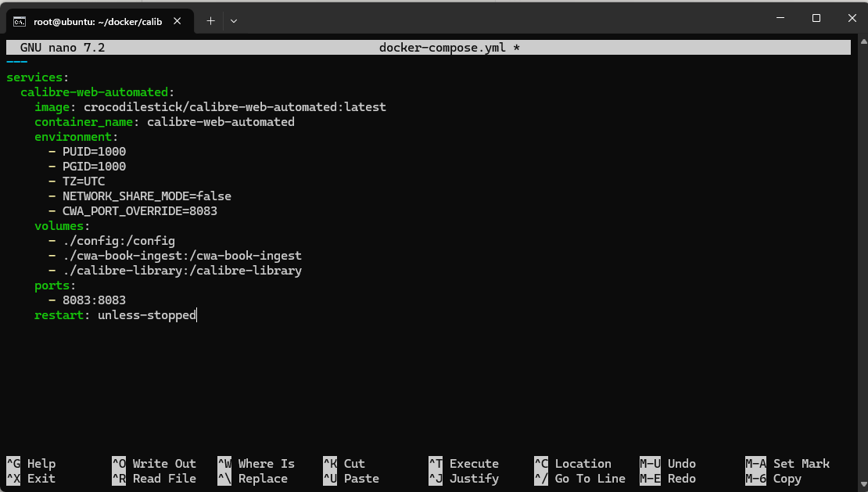This screenshot has width=868, height=492.
Task: Place cursor on 8083:8083 port mapping
Action: 94,300
